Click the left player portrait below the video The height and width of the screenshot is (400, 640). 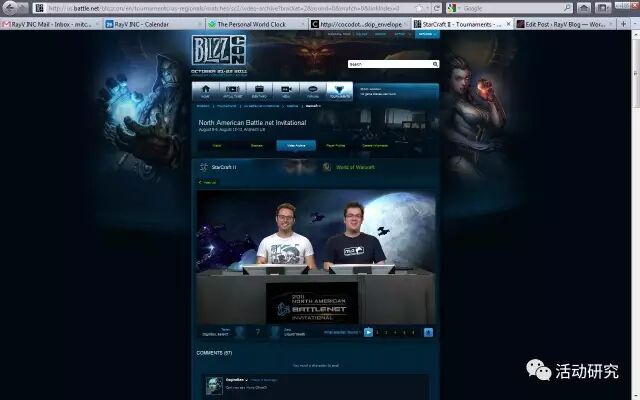point(240,332)
